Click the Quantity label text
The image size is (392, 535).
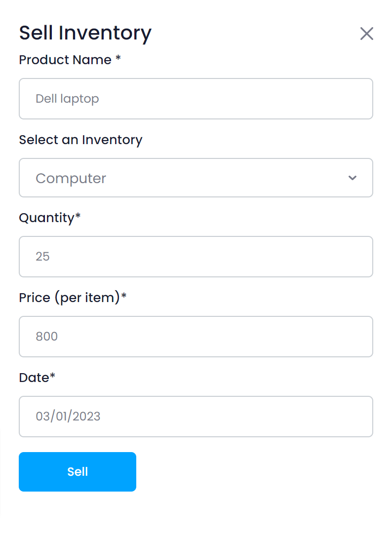(x=47, y=218)
